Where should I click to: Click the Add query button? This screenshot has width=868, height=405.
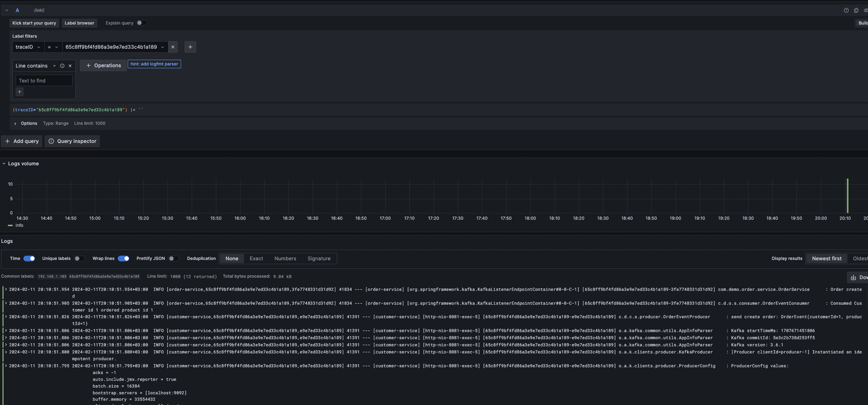click(22, 141)
